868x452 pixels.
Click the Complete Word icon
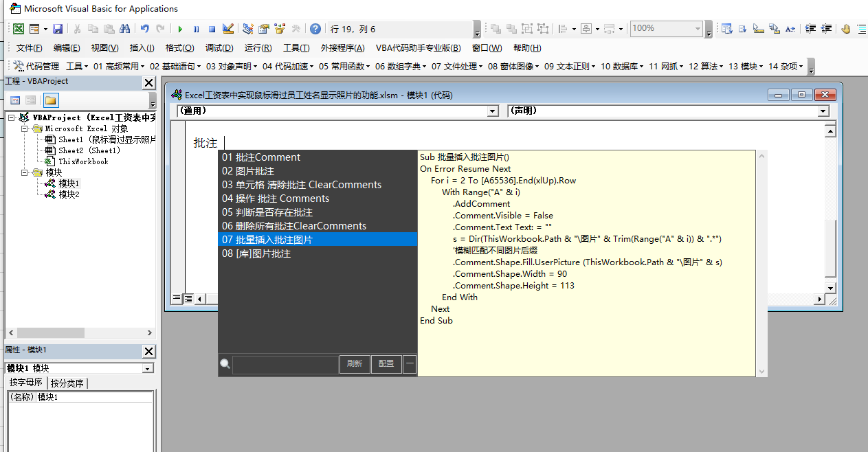coord(790,29)
